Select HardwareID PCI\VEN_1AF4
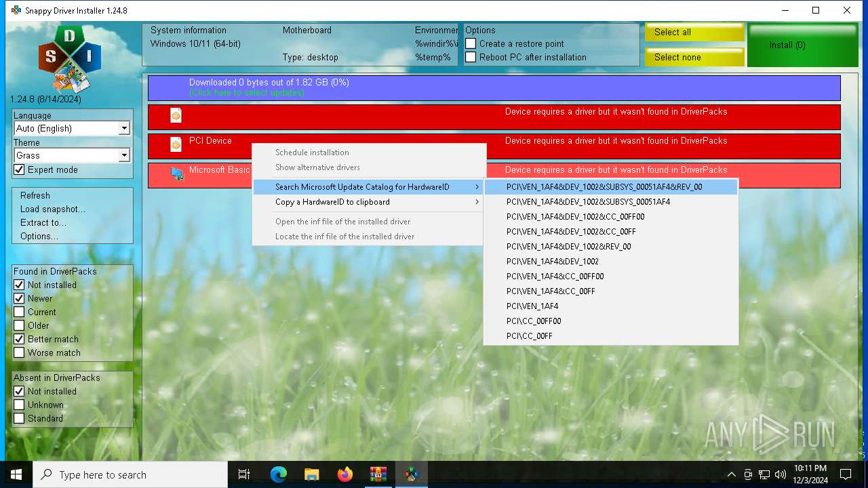This screenshot has height=488, width=868. pos(611,306)
